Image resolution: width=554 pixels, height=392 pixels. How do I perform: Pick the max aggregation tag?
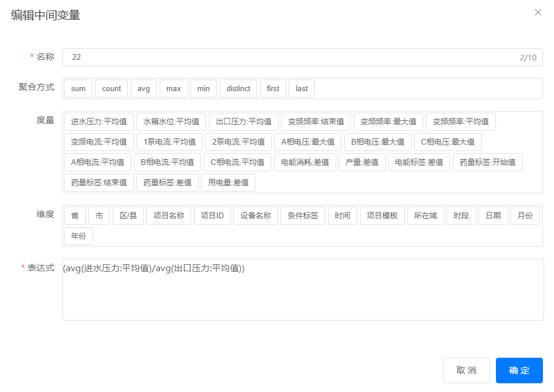174,88
